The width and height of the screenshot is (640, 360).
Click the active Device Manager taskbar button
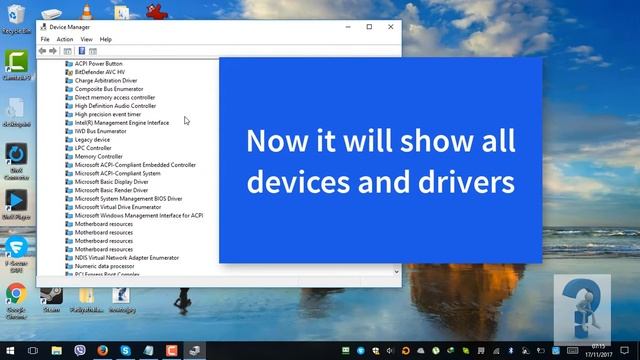[194, 351]
